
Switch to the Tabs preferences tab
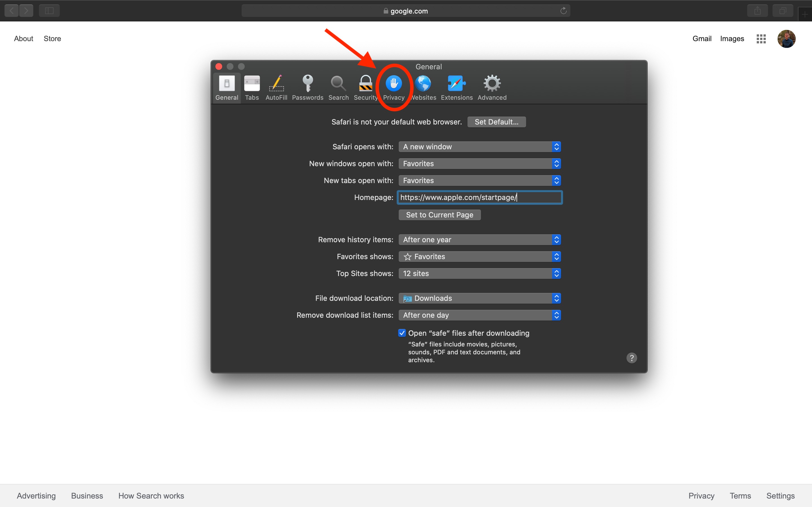coord(252,87)
